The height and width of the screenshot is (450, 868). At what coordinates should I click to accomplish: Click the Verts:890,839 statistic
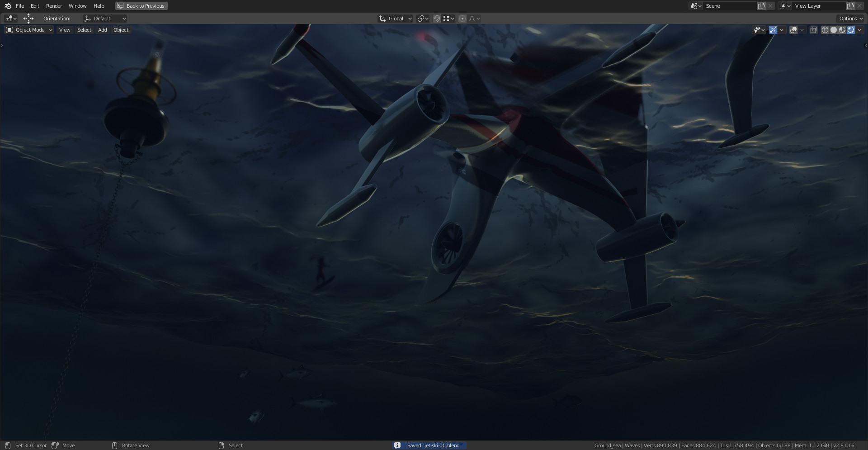tap(660, 445)
